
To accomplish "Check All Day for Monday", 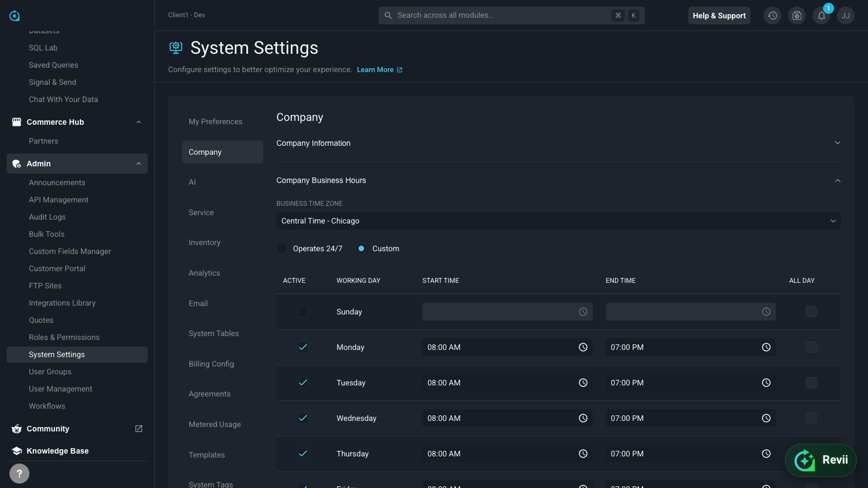I will click(x=811, y=347).
